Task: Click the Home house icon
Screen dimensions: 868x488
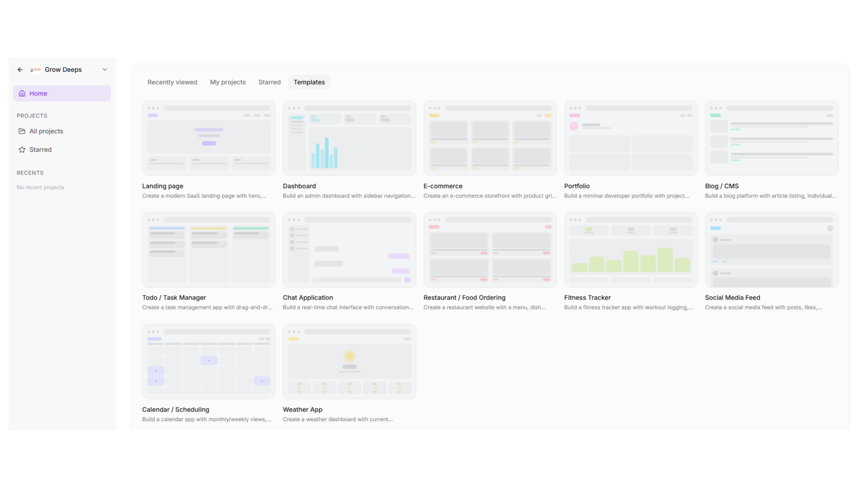Action: 22,94
